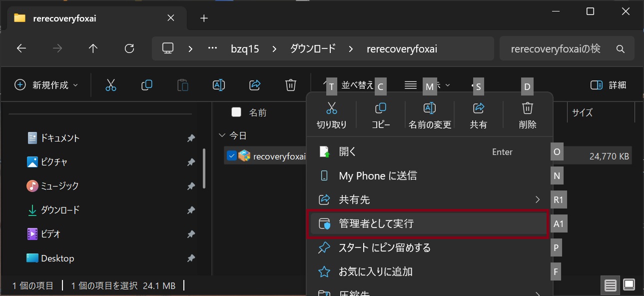Click 削除 in the context menu
Viewport: 644px width, 296px height.
528,115
